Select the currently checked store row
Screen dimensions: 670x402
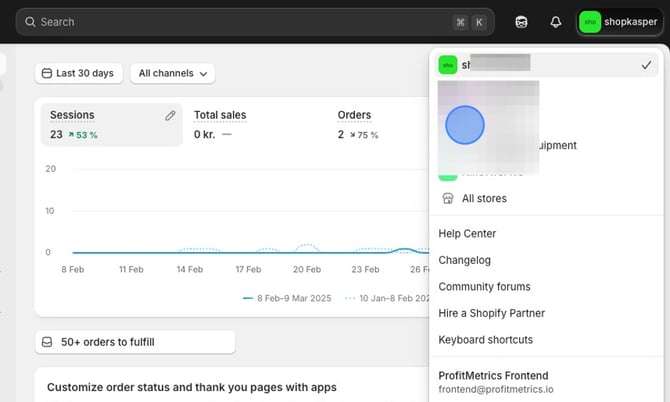click(546, 65)
